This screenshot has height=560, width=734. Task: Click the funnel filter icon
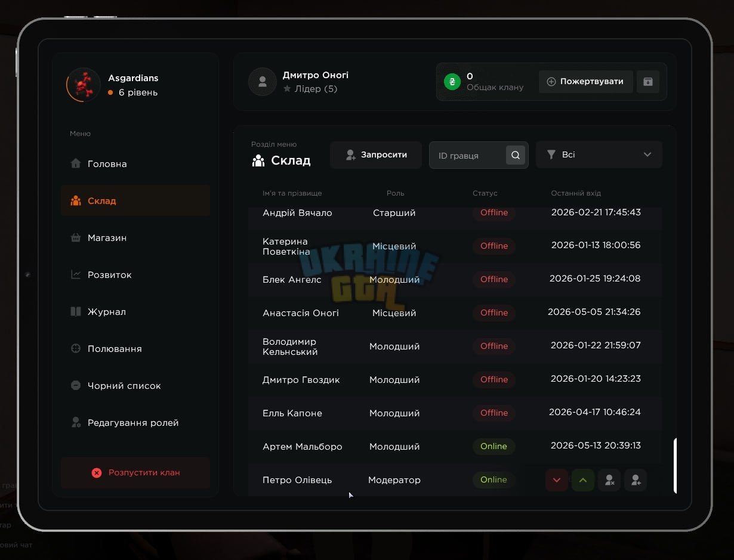[x=551, y=154]
